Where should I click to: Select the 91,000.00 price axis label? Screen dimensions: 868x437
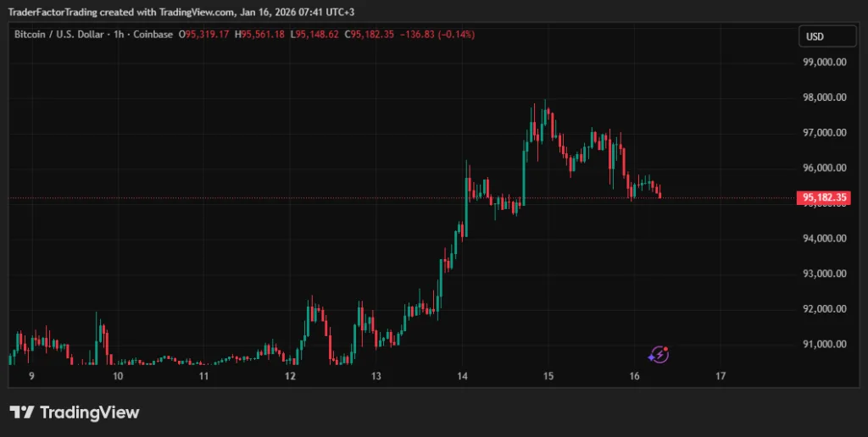(824, 344)
